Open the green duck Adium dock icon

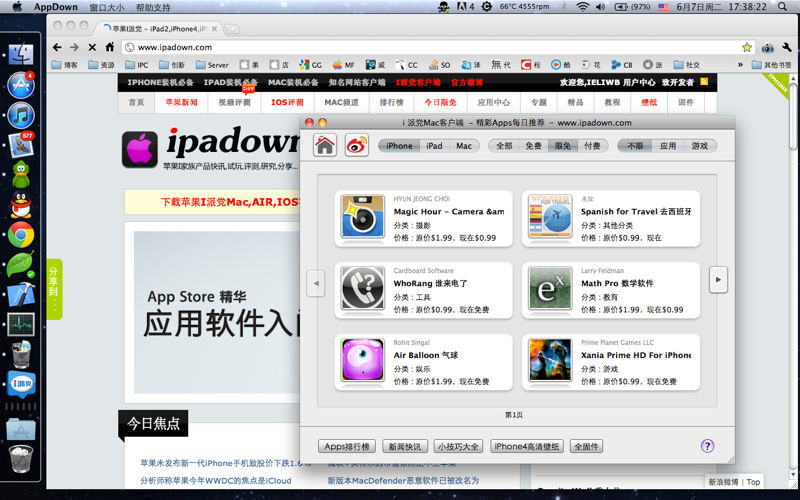[x=21, y=175]
